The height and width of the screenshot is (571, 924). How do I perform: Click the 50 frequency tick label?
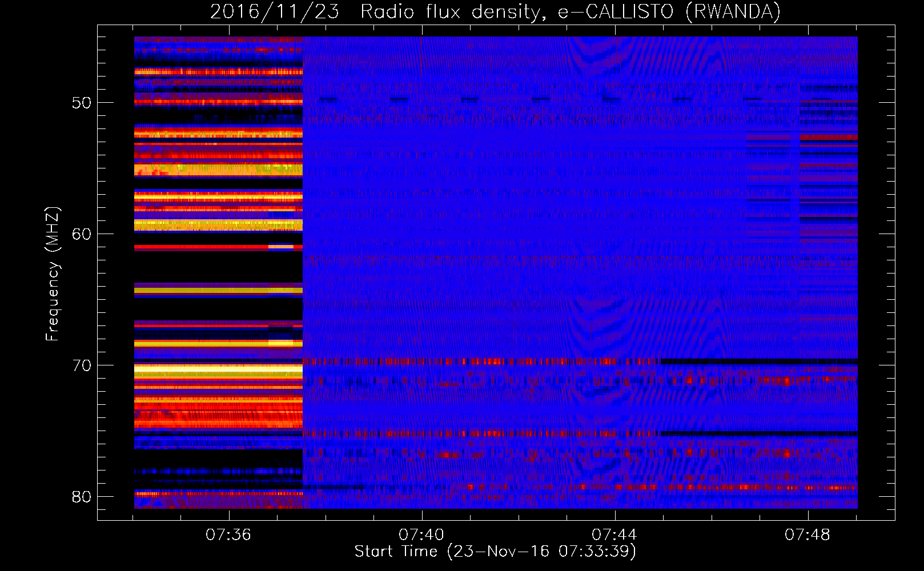pos(82,103)
